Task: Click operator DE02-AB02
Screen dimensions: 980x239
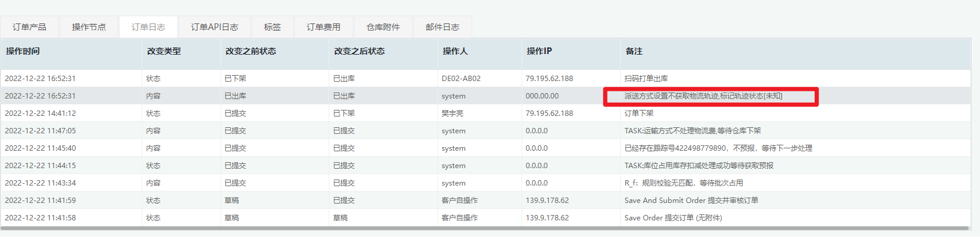Action: pyautogui.click(x=461, y=79)
